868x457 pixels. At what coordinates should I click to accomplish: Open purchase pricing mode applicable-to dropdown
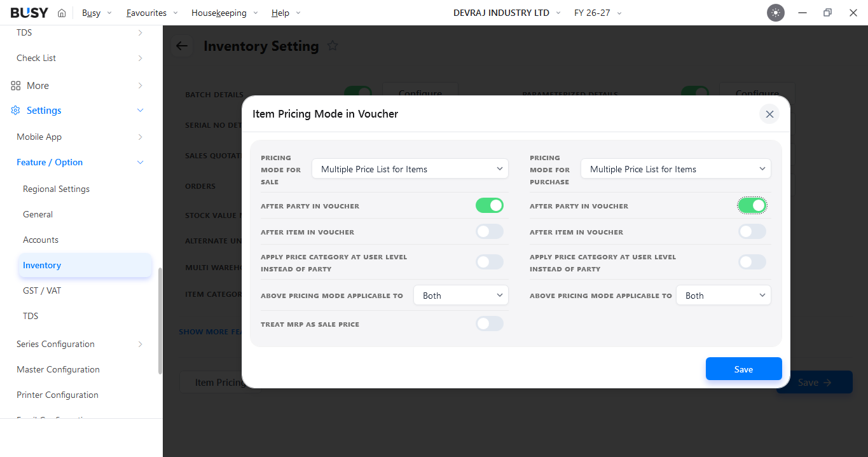click(x=724, y=295)
